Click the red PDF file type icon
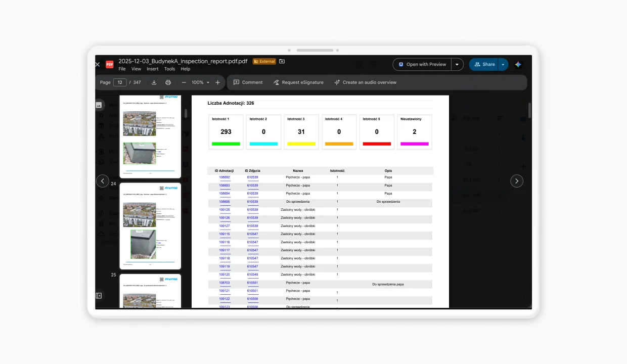 click(x=110, y=64)
